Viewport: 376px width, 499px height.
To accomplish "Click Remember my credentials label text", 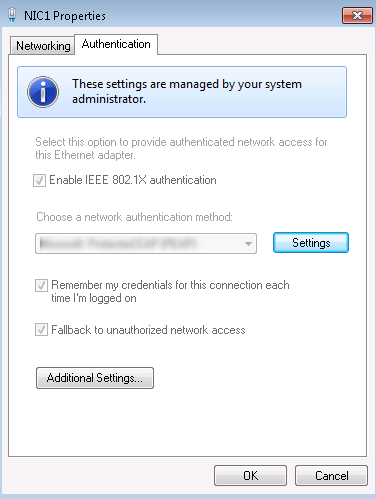I will 170,291.
